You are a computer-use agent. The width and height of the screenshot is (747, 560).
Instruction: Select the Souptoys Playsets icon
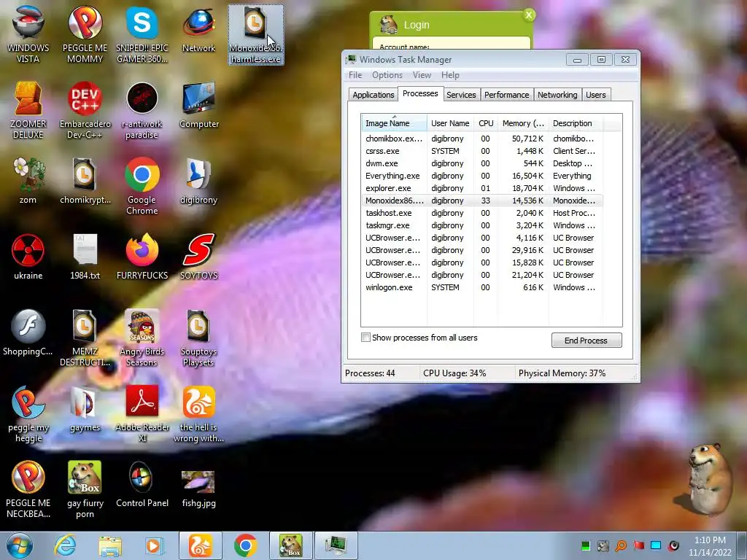[x=198, y=337]
